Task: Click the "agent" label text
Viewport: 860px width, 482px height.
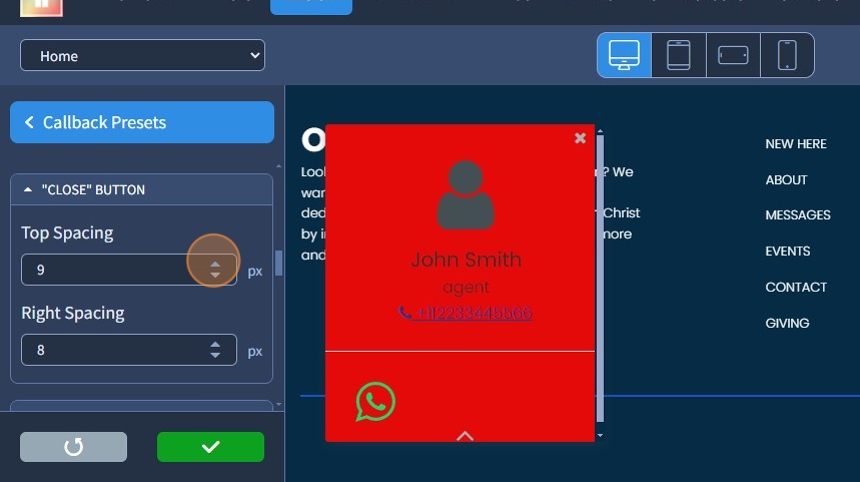Action: [x=466, y=287]
